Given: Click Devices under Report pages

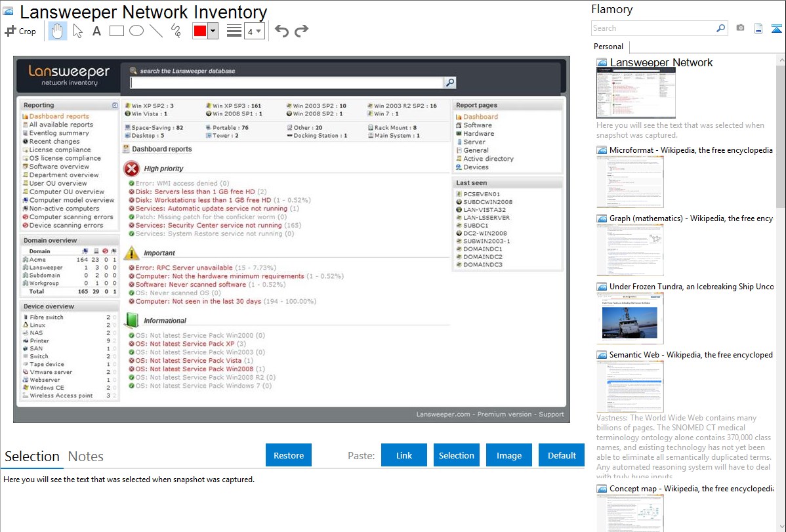Looking at the screenshot, I should pos(476,167).
